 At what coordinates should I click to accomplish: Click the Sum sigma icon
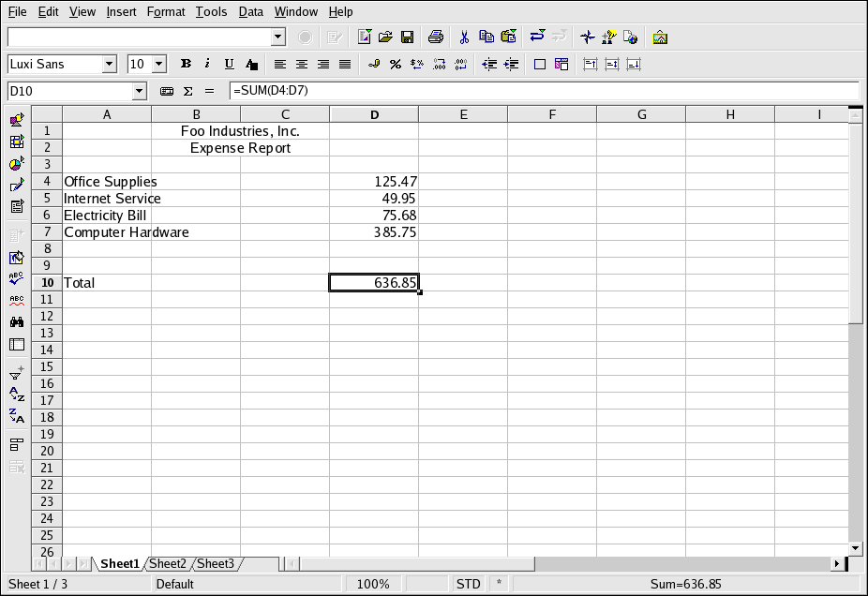pos(187,91)
